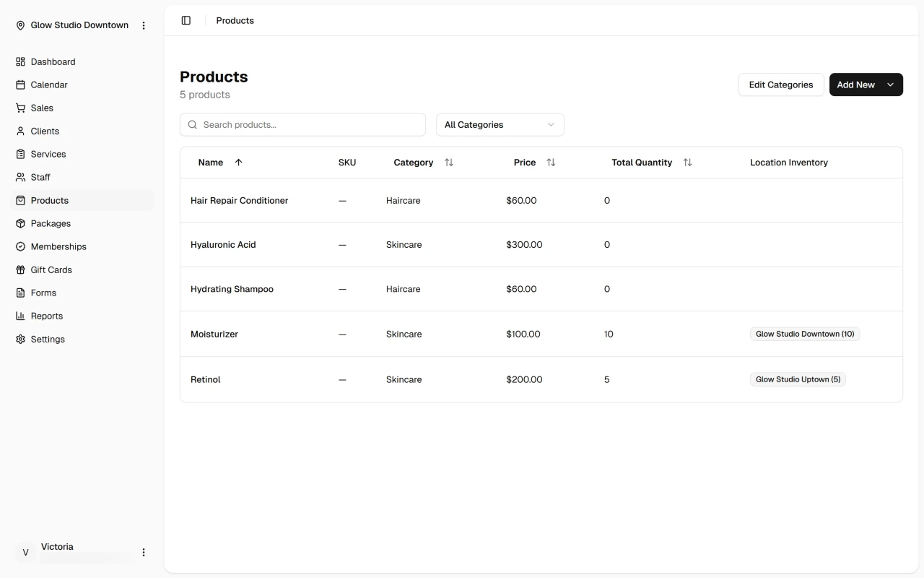Click the $200.00 price for Retinol

(524, 379)
